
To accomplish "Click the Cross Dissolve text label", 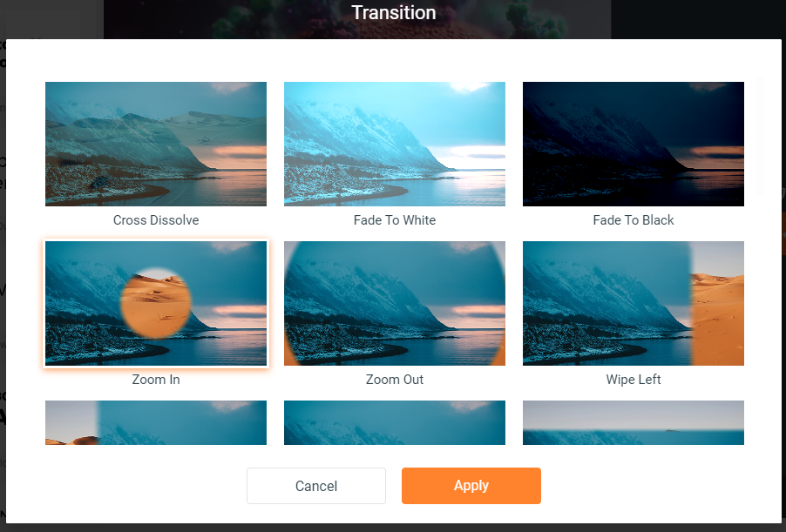I will coord(156,220).
